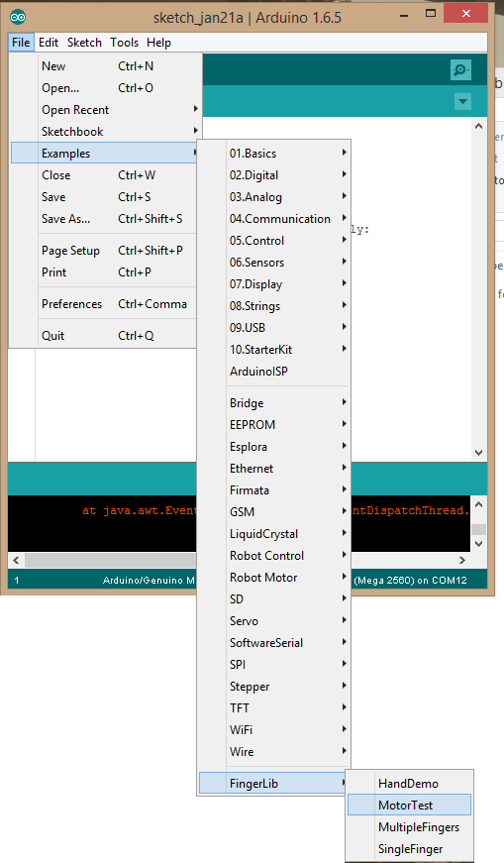Open the Sketch menu
Viewport: 504px width, 863px height.
click(x=84, y=43)
